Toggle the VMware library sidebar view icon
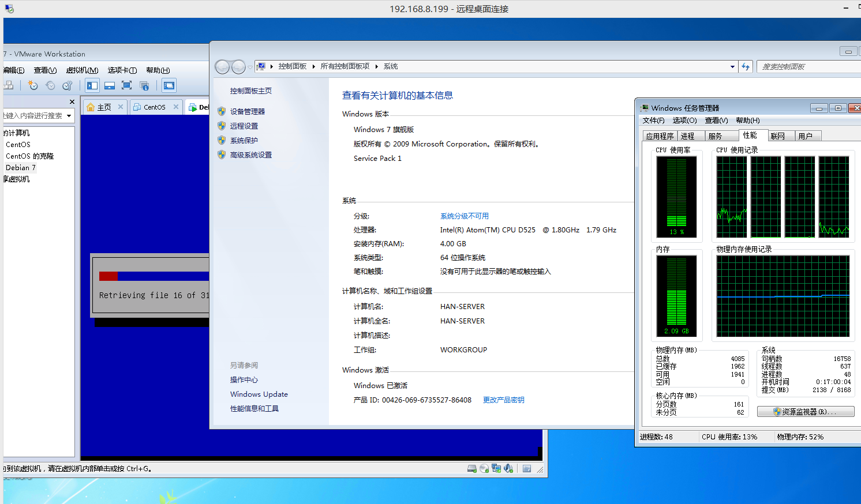 point(92,85)
